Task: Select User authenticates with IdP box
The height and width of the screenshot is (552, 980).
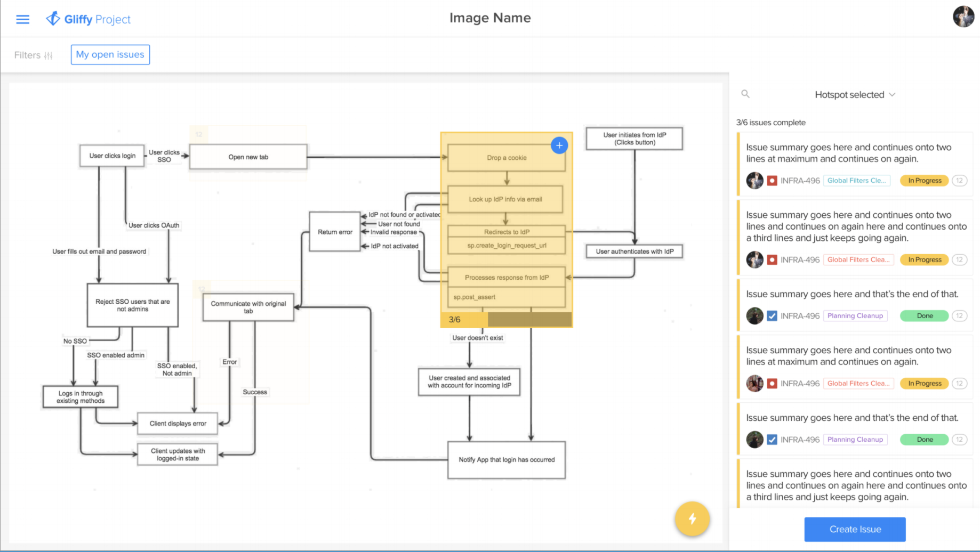Action: click(634, 251)
